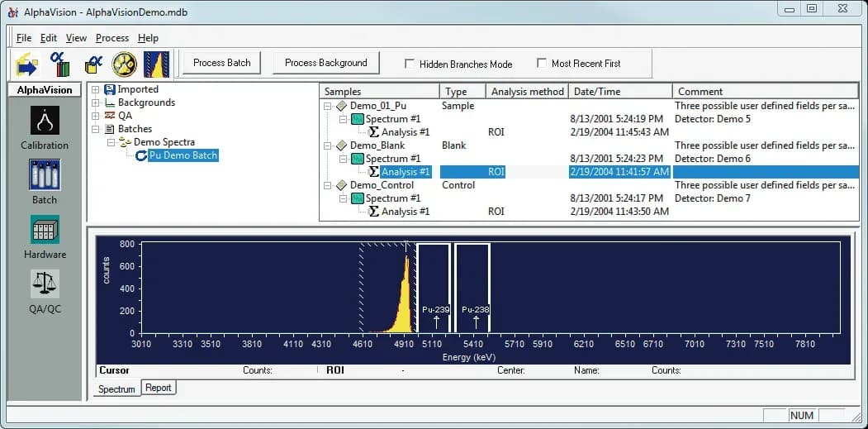Click the Demo_01_Pu diamond sample icon

pyautogui.click(x=342, y=105)
